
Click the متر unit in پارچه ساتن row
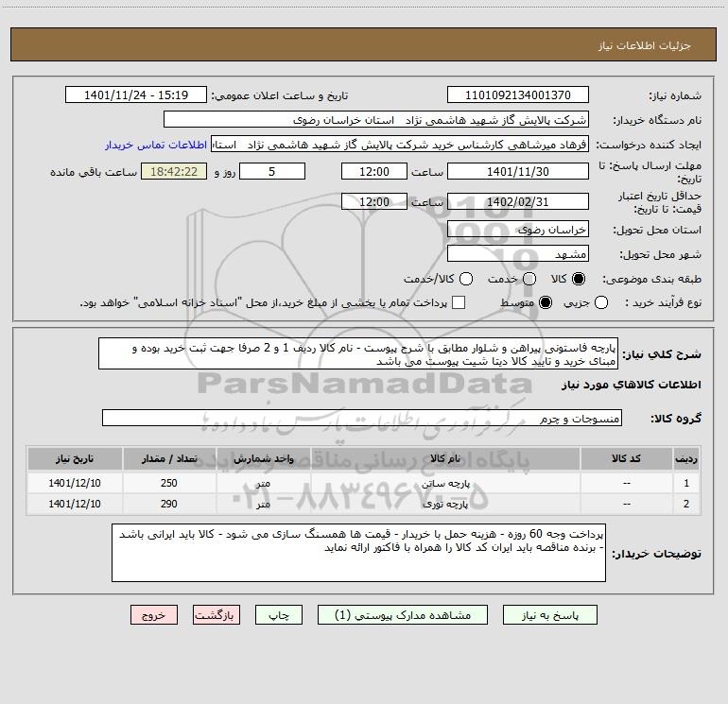[263, 483]
